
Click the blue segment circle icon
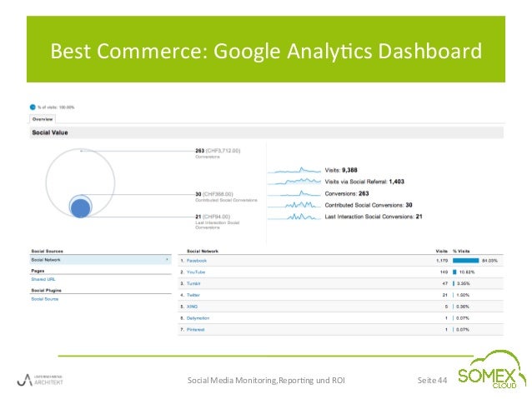point(33,107)
